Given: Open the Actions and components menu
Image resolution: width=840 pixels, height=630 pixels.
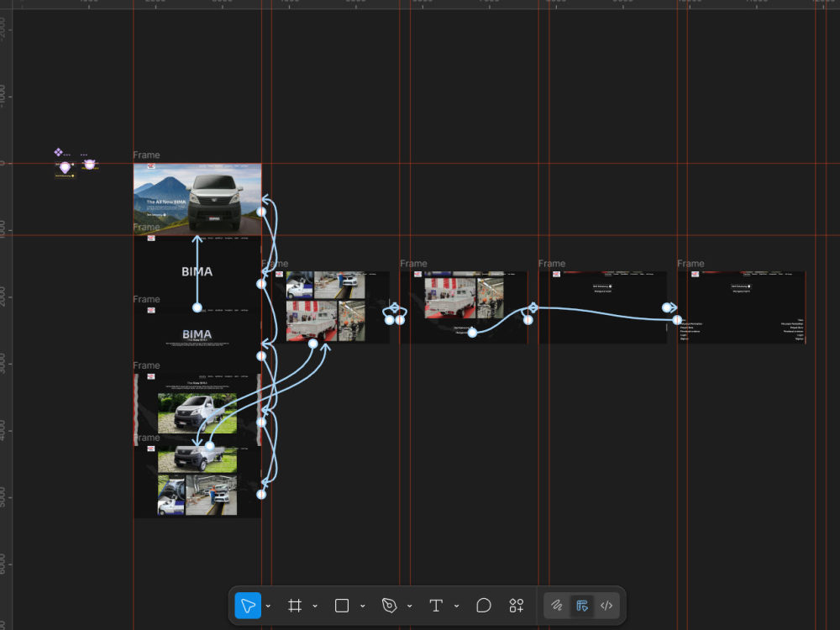Looking at the screenshot, I should coord(517,606).
